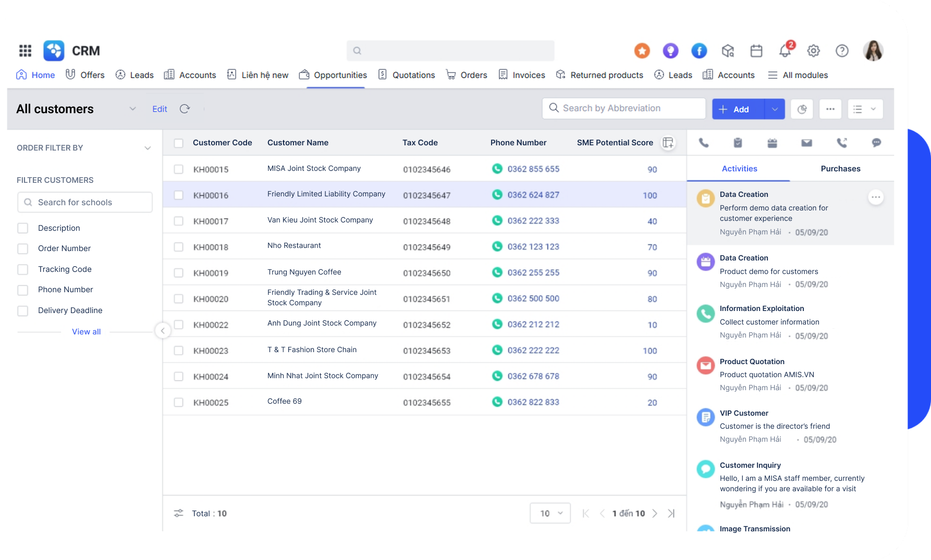
Task: Open the calendar icon in top bar
Action: click(756, 51)
